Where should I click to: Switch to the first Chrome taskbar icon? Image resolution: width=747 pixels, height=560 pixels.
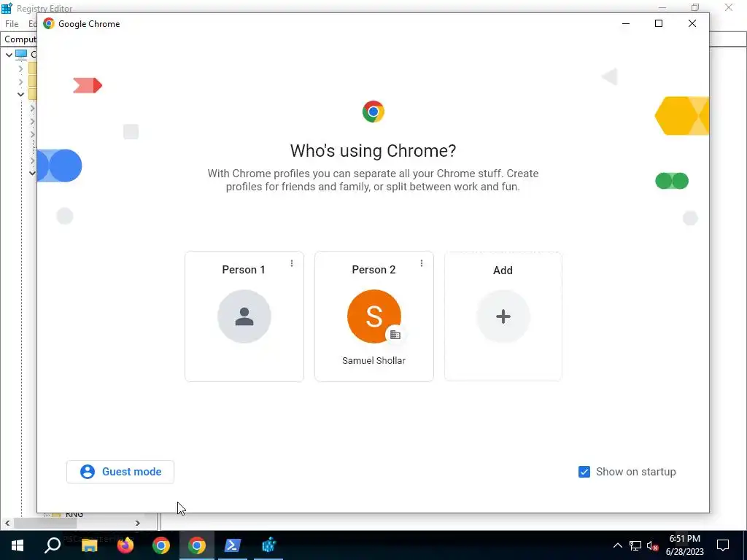pos(161,545)
